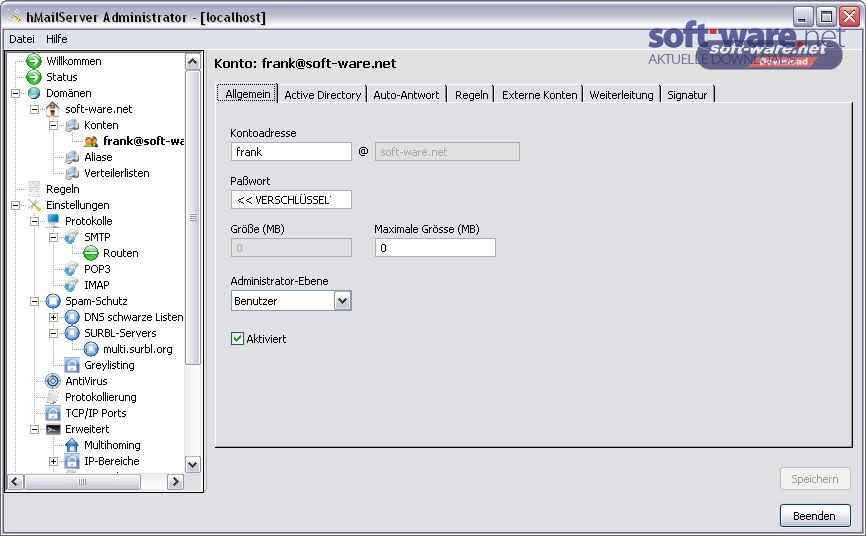Click the SMTP protocol icon
The height and width of the screenshot is (536, 866).
point(72,237)
